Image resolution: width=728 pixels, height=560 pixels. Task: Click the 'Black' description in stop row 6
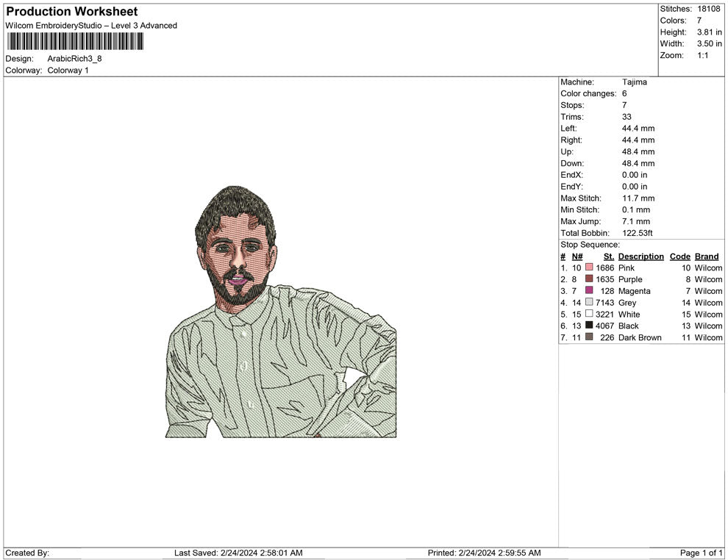pos(628,326)
